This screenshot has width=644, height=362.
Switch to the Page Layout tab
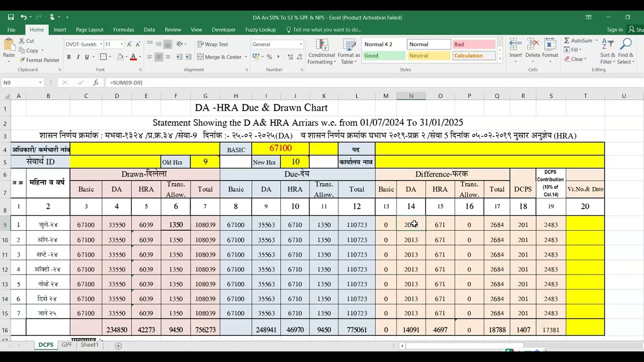pos(90,30)
